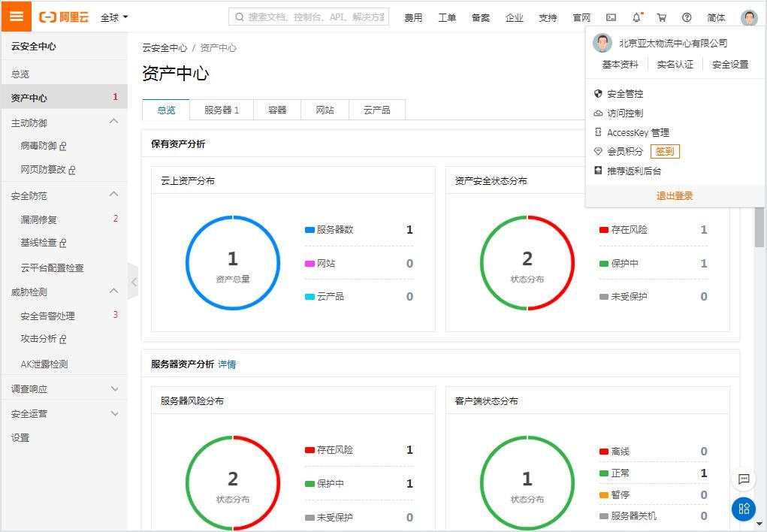Open the 详情 link for server assets
This screenshot has width=767, height=532.
click(x=227, y=364)
